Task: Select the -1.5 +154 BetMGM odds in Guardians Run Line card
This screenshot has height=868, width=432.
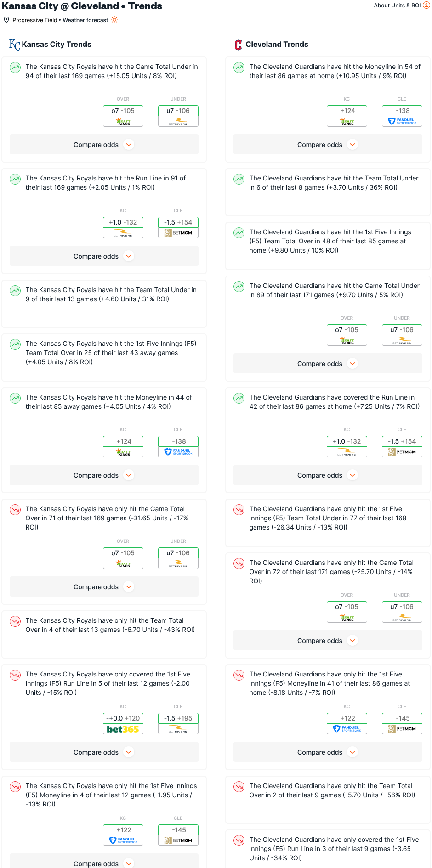Action: pyautogui.click(x=402, y=446)
